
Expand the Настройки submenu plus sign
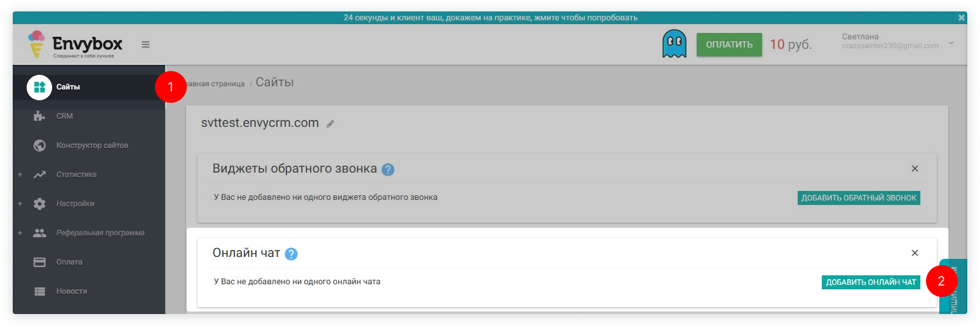click(x=20, y=204)
